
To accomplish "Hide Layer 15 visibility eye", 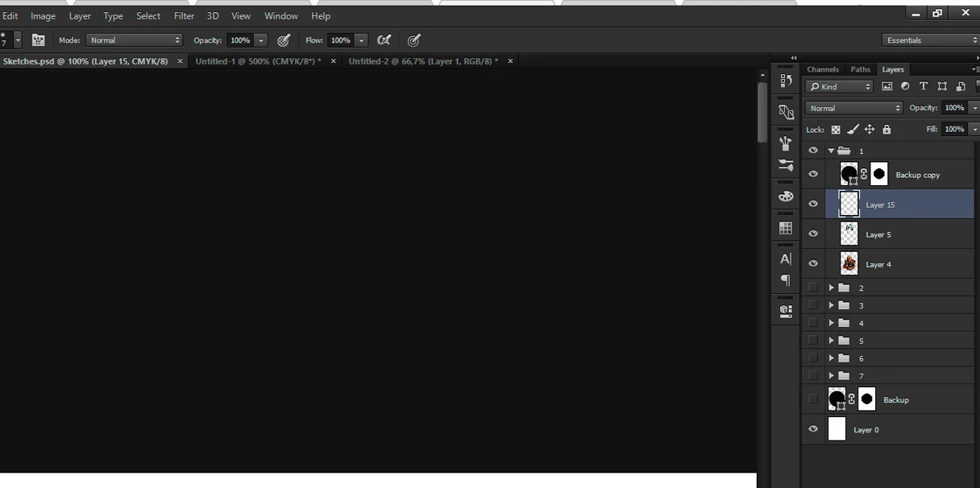I will tap(813, 204).
